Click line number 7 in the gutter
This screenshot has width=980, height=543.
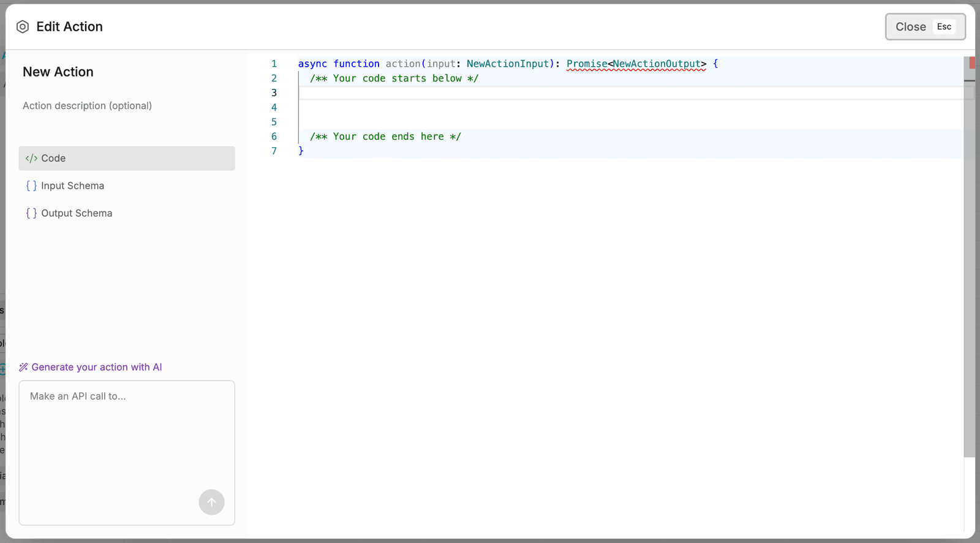coord(274,151)
